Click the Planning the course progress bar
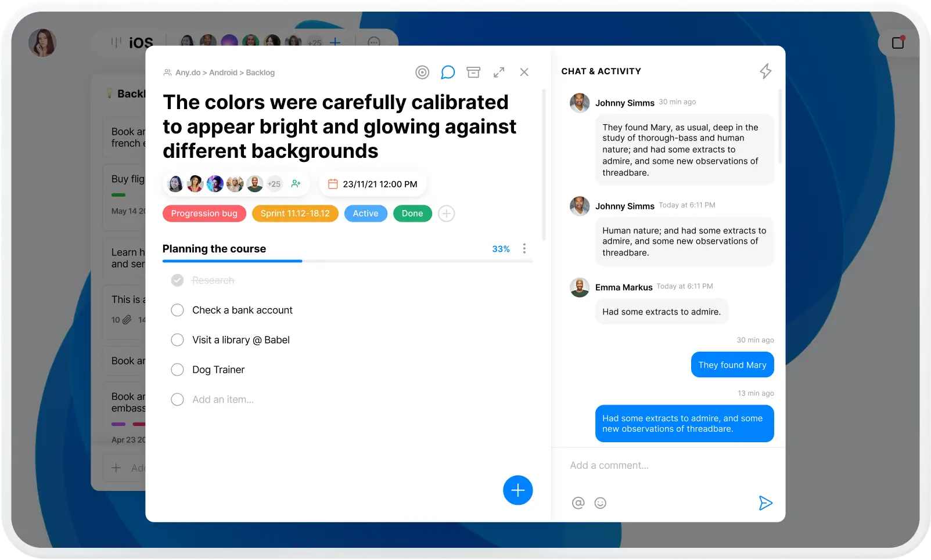This screenshot has width=931, height=560. (x=347, y=261)
